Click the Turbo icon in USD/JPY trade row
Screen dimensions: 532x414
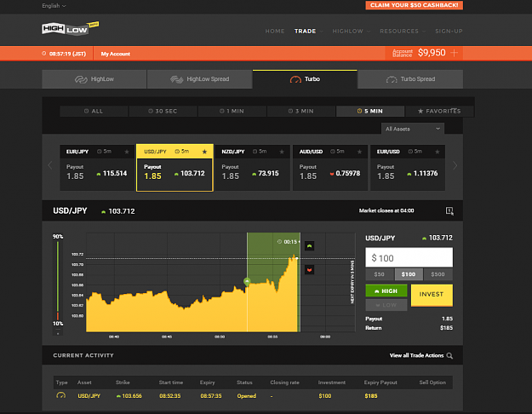coord(60,395)
